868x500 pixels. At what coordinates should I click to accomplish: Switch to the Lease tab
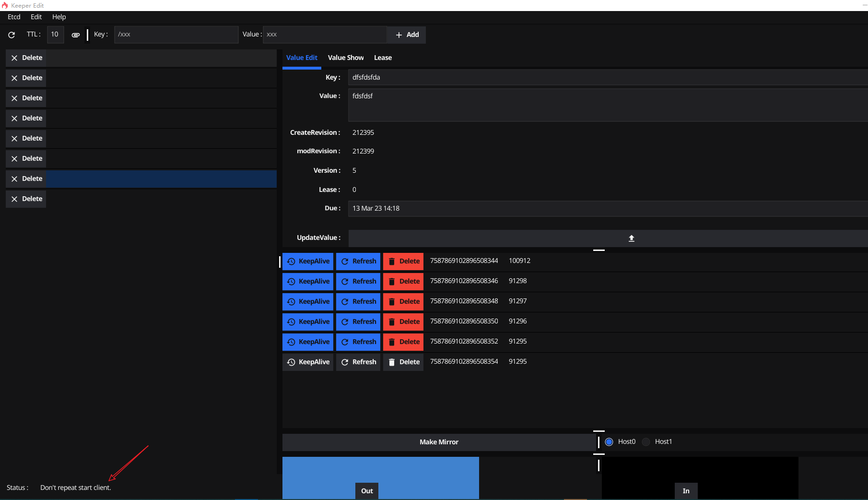click(383, 58)
